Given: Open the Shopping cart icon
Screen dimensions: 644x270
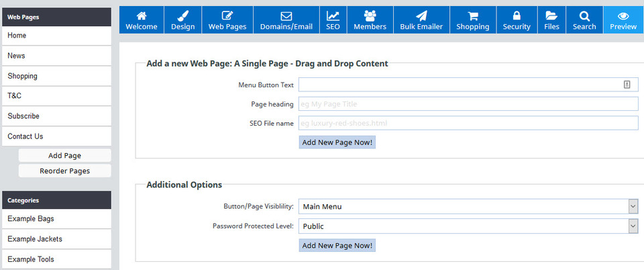Looking at the screenshot, I should click(472, 16).
